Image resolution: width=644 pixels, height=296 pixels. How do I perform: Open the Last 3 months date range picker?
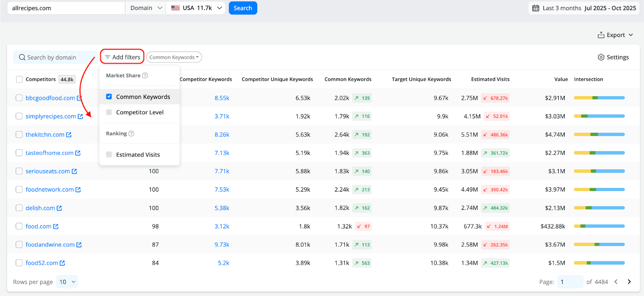click(x=584, y=8)
